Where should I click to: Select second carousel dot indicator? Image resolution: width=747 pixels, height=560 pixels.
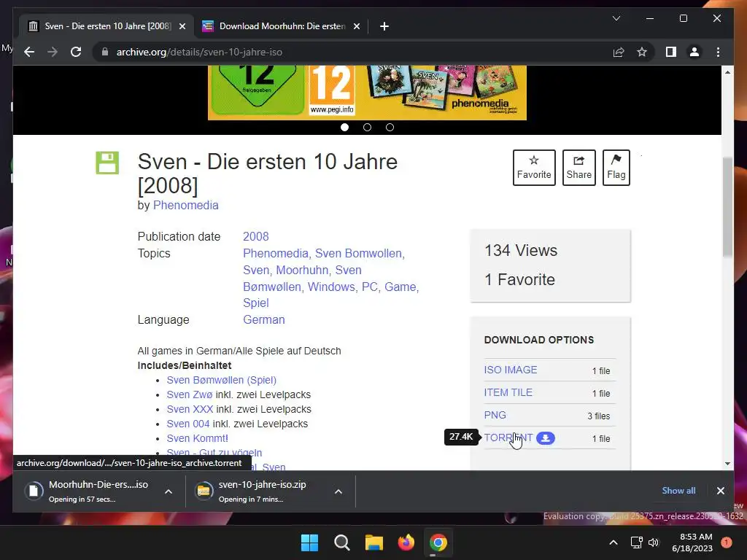(367, 127)
